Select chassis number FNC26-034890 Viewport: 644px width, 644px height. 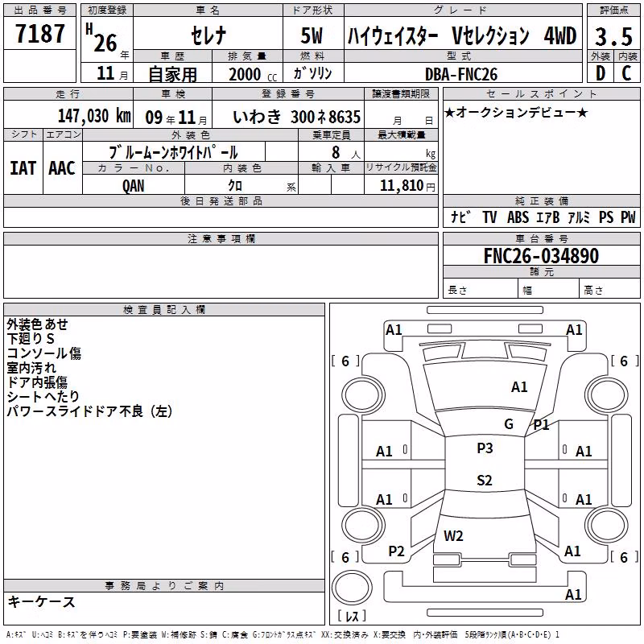[x=541, y=256]
